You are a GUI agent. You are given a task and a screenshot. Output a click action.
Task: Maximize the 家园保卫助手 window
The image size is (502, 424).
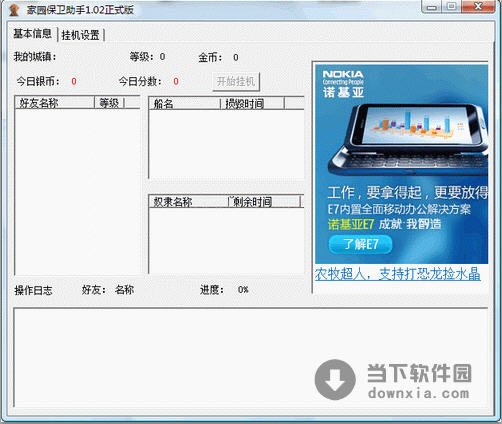pos(452,7)
